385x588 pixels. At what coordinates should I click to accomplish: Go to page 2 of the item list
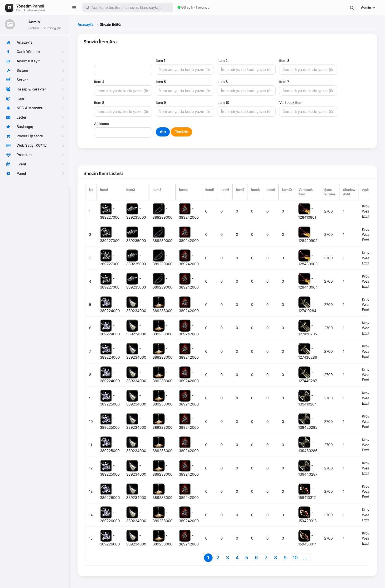[218, 558]
